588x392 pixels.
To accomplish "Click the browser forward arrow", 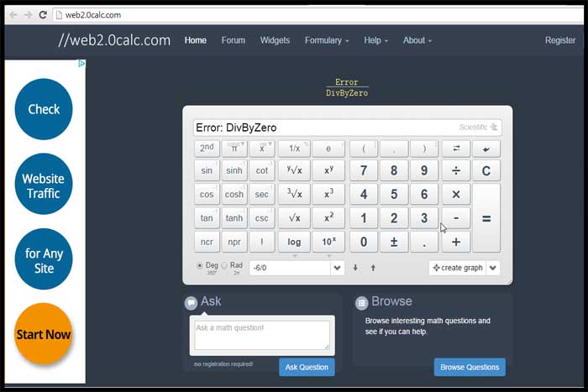I will [x=28, y=15].
